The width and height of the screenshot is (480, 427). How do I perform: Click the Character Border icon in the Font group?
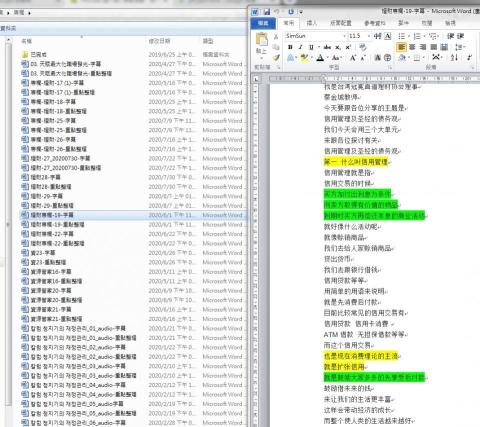(x=388, y=36)
